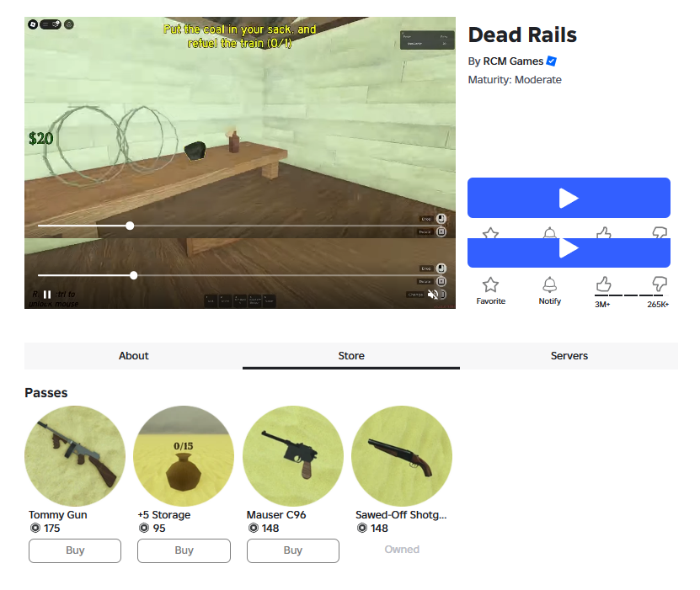Switch to the About tab

133,356
